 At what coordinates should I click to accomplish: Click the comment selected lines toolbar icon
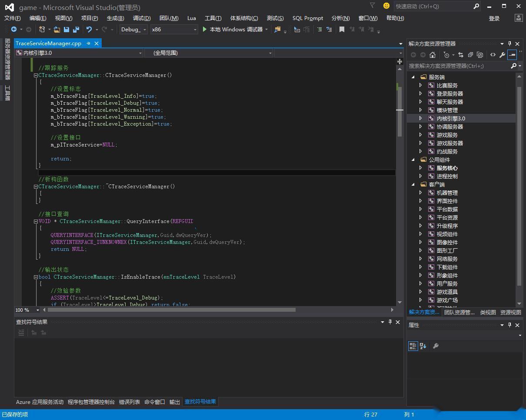pos(320,30)
